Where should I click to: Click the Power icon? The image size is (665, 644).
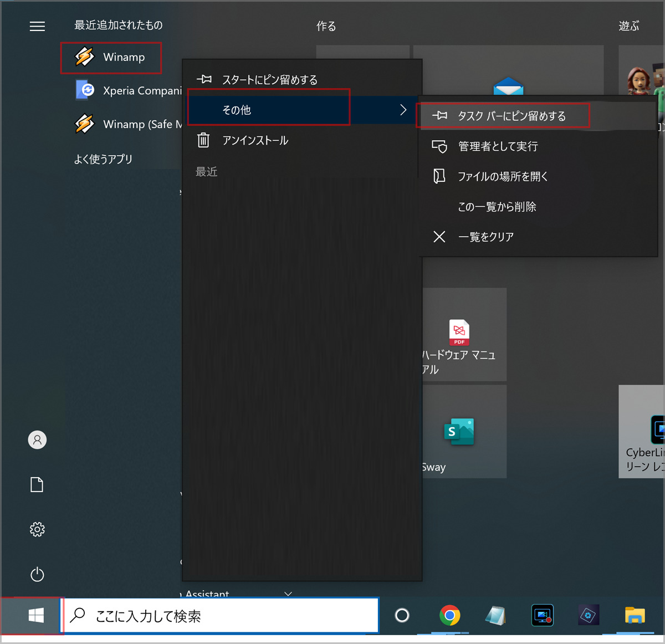coord(37,574)
